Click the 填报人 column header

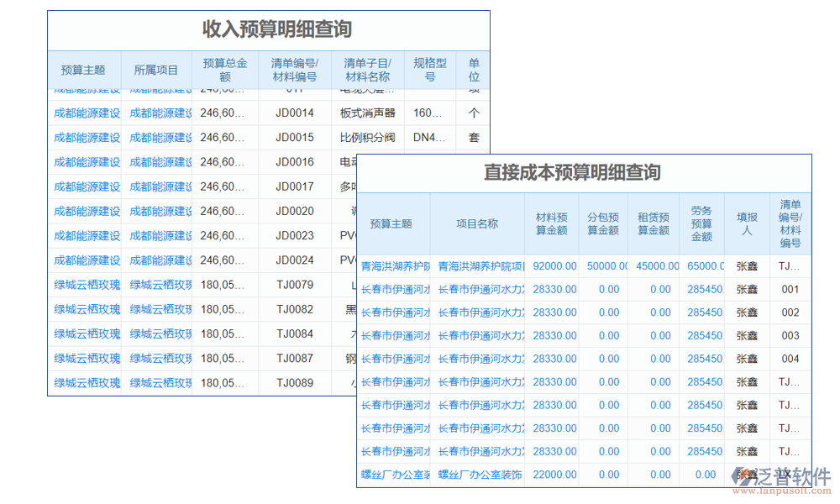coord(747,223)
